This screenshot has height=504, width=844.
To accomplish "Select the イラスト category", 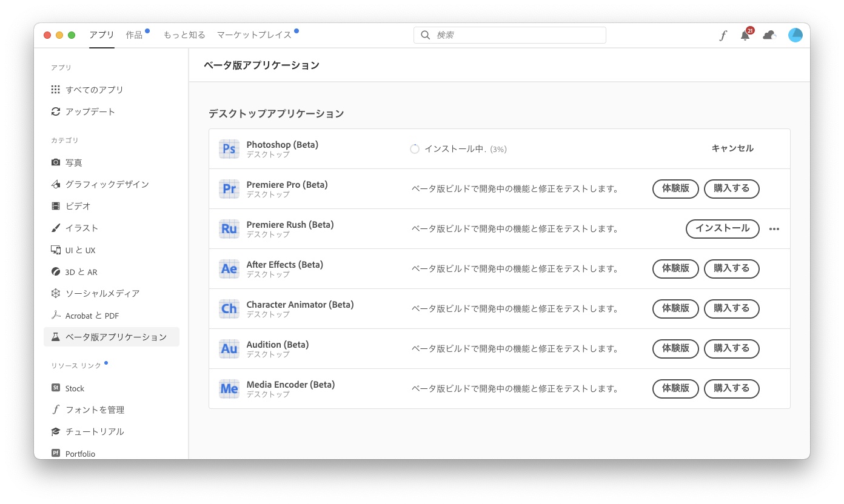I will click(x=112, y=228).
